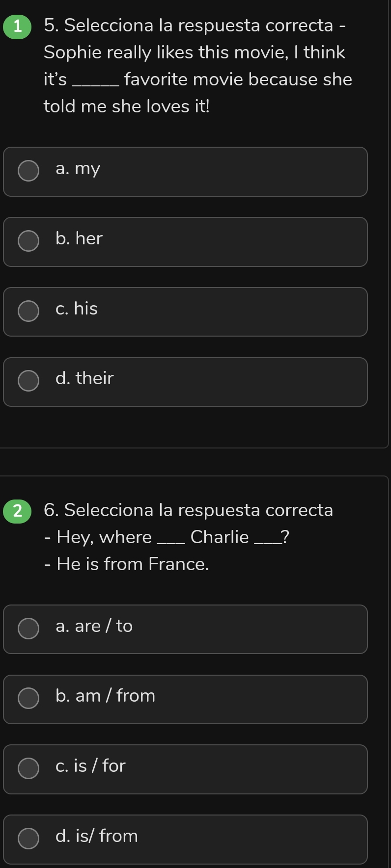This screenshot has height=868, width=391.
Task: Click the green number 1 badge
Action: click(18, 26)
